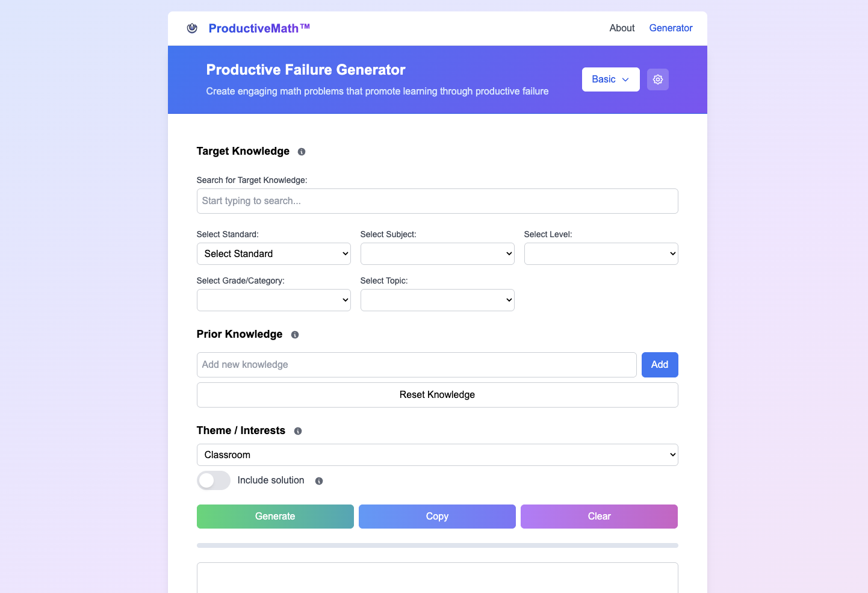Image resolution: width=868 pixels, height=593 pixels.
Task: Toggle the Include solution switch
Action: [214, 480]
